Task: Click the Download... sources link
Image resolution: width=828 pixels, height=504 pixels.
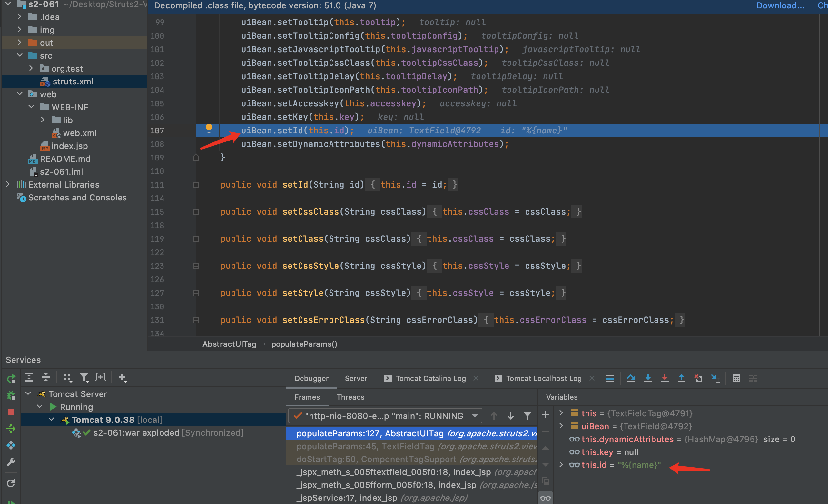Action: click(780, 5)
